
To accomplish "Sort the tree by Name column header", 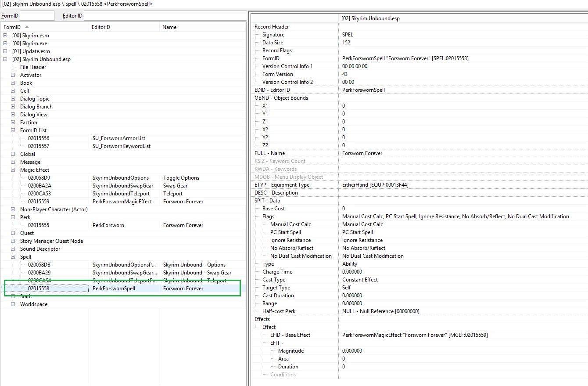I will pyautogui.click(x=203, y=27).
